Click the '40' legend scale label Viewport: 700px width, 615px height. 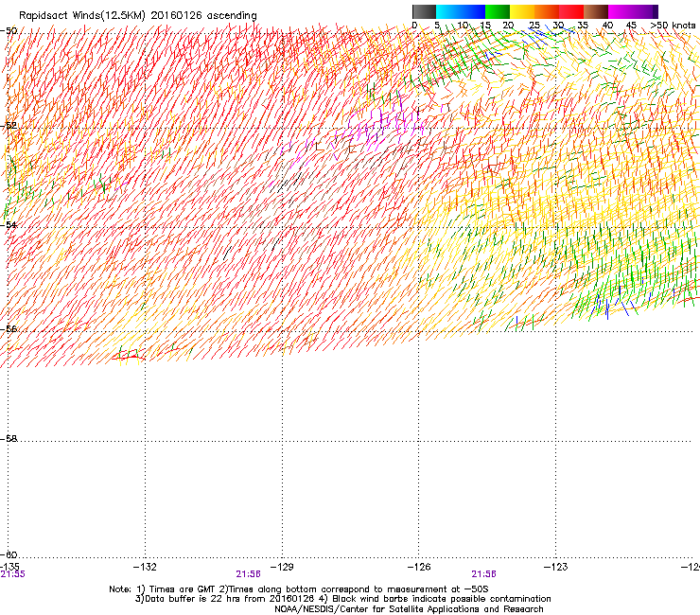pos(607,26)
